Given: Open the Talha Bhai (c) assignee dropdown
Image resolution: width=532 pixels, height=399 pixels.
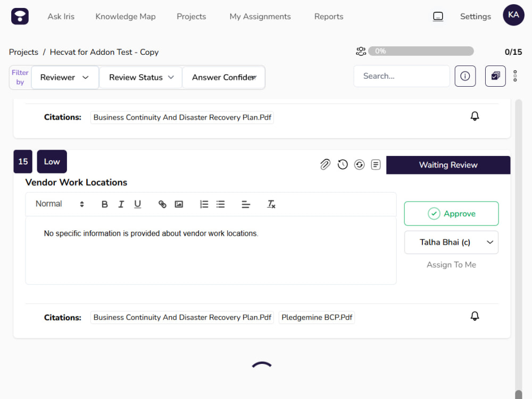Looking at the screenshot, I should point(451,242).
